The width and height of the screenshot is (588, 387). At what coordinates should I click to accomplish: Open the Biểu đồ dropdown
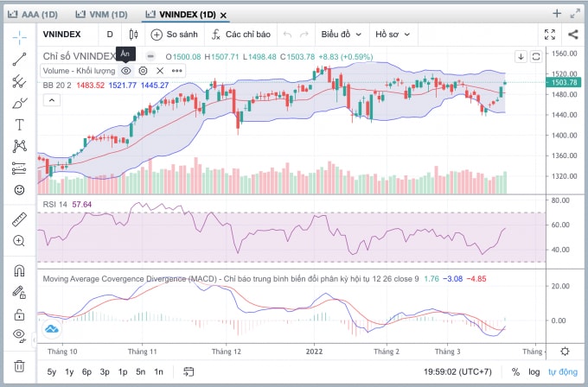pos(342,35)
